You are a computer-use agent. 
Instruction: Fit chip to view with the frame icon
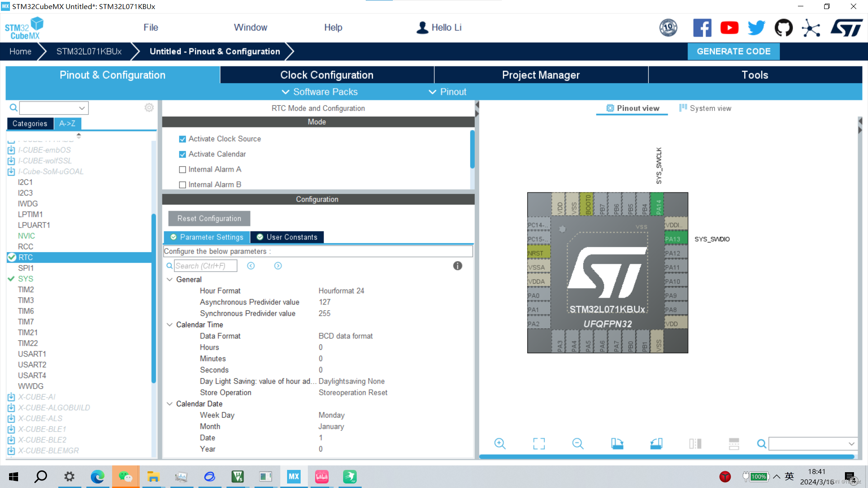[539, 444]
